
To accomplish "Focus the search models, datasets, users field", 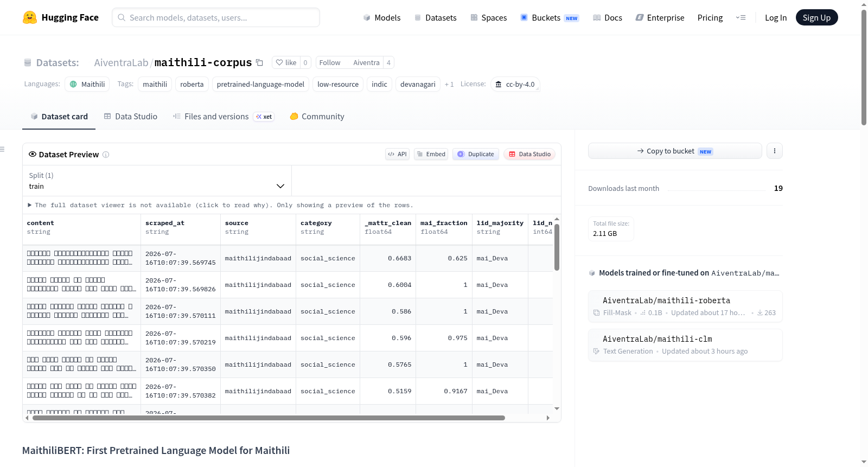I will point(216,17).
